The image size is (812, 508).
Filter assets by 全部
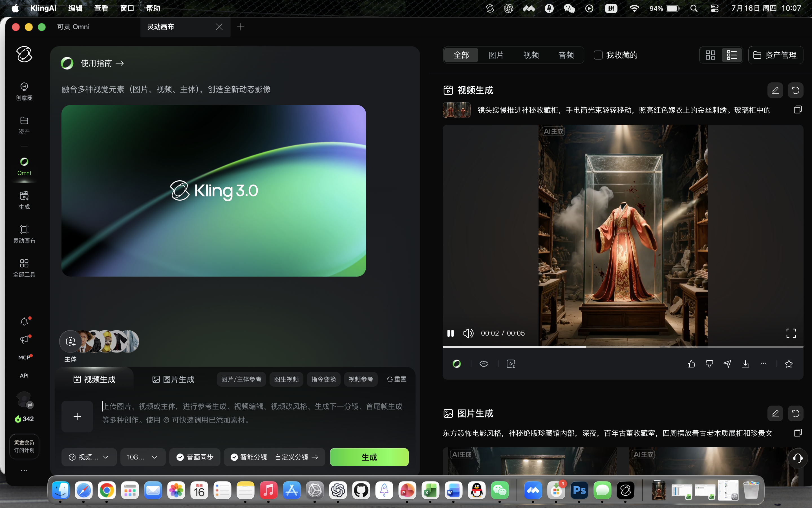tap(461, 55)
